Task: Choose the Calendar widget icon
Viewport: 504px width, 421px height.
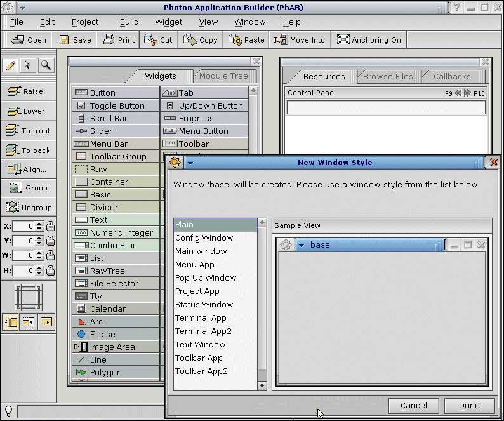Action: click(x=81, y=309)
